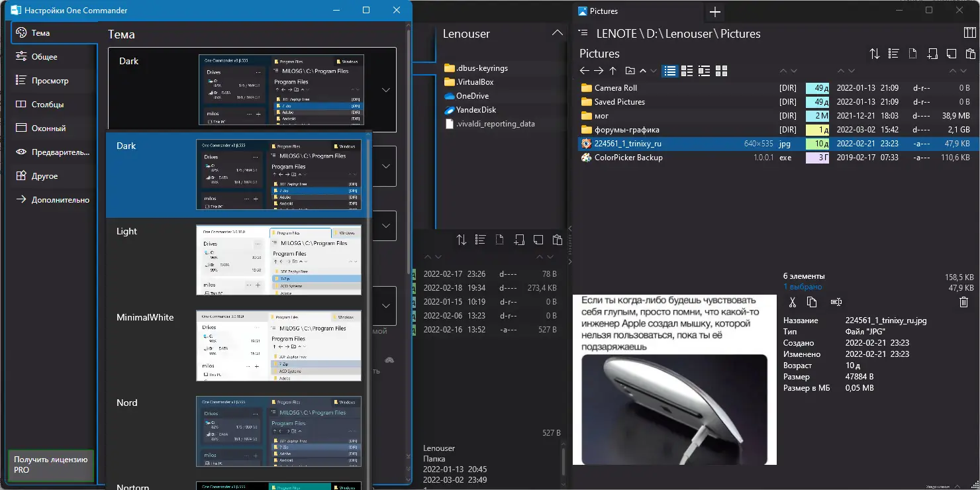This screenshot has height=490, width=980.
Task: Switch to the Pictures window tab
Action: tap(639, 11)
